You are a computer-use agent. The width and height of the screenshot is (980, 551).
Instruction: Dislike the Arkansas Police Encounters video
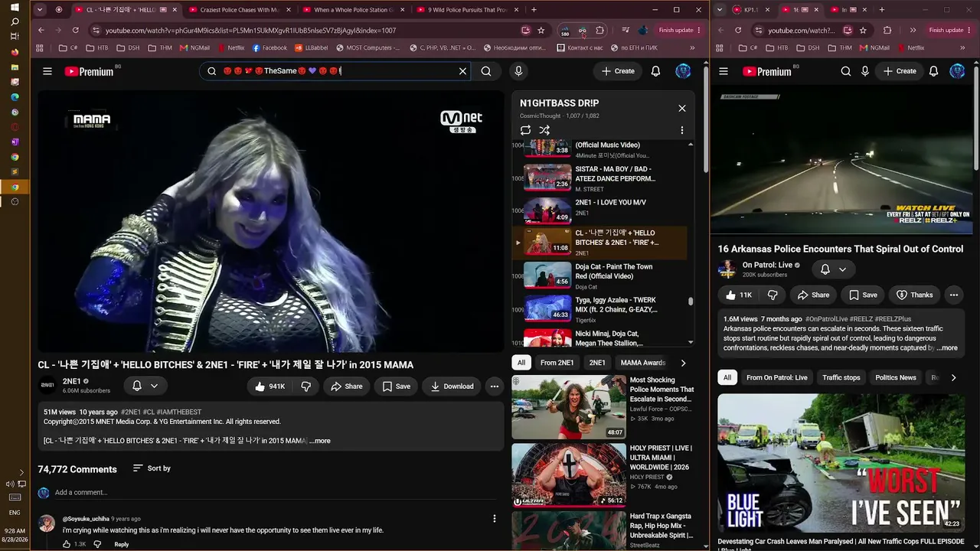773,295
